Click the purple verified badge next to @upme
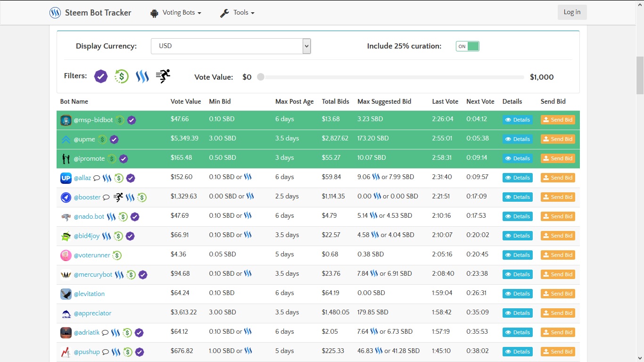This screenshot has width=644, height=362. (x=114, y=140)
